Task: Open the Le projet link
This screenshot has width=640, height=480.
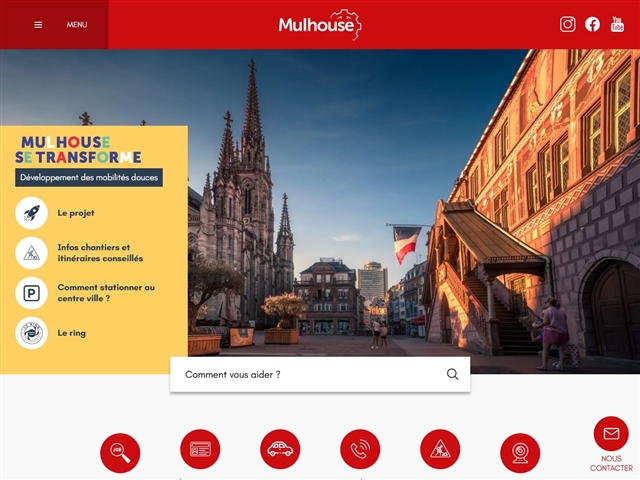Action: point(76,213)
